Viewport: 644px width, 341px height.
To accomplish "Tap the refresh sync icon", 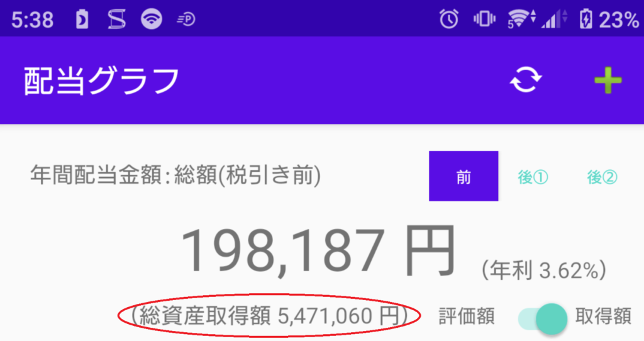I will [526, 80].
